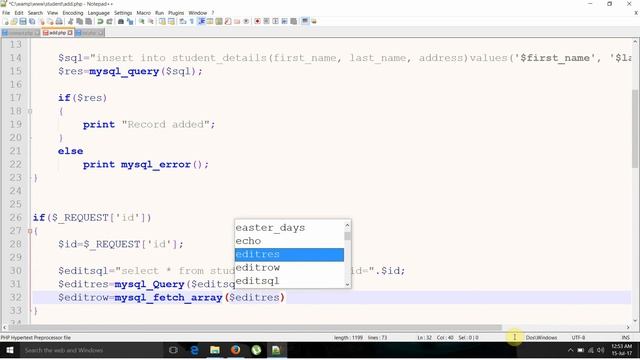Choose 'editsql' from autocomplete suggestions
The width and height of the screenshot is (640, 360).
(289, 281)
